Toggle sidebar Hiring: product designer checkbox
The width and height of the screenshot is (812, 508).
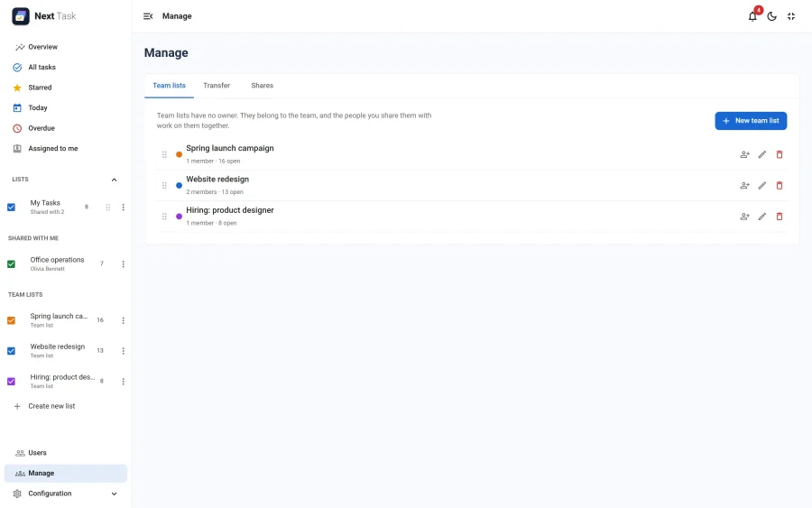pyautogui.click(x=12, y=382)
